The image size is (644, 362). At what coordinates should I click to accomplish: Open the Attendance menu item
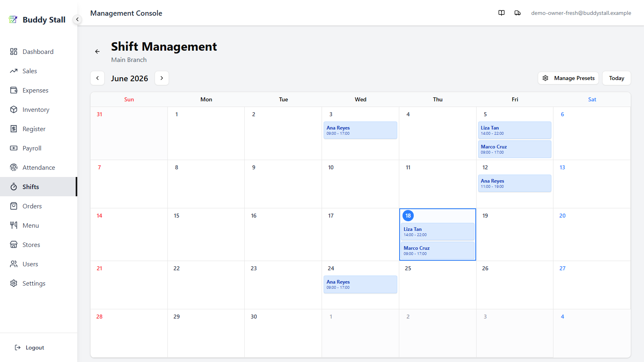click(x=39, y=167)
